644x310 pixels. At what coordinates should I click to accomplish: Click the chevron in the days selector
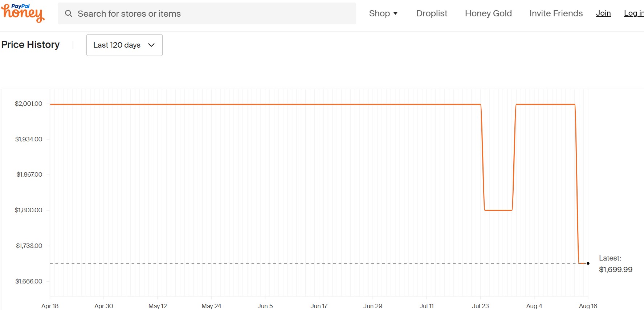click(x=151, y=45)
